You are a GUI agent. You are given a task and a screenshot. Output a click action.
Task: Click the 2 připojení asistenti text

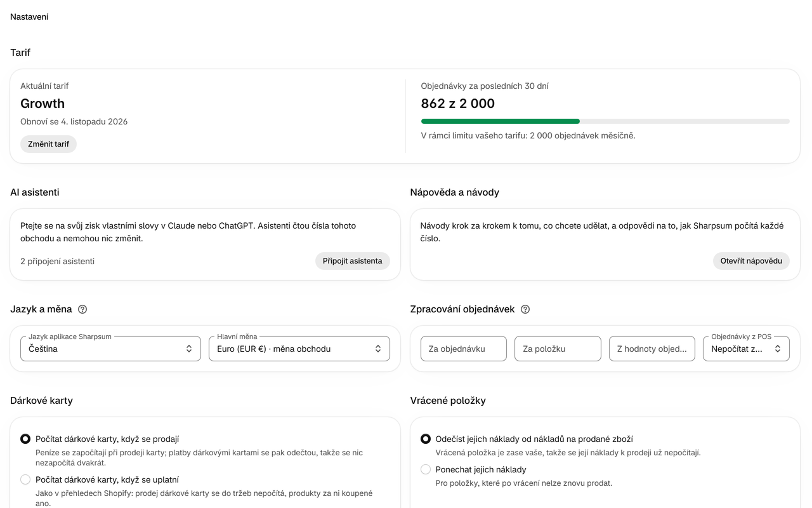pos(57,261)
